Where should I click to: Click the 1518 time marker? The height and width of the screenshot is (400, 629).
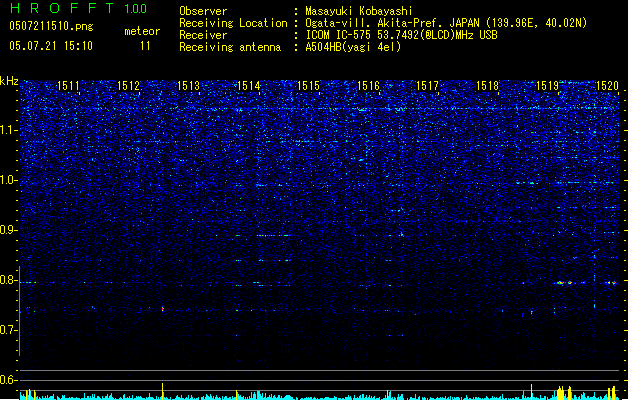[487, 86]
